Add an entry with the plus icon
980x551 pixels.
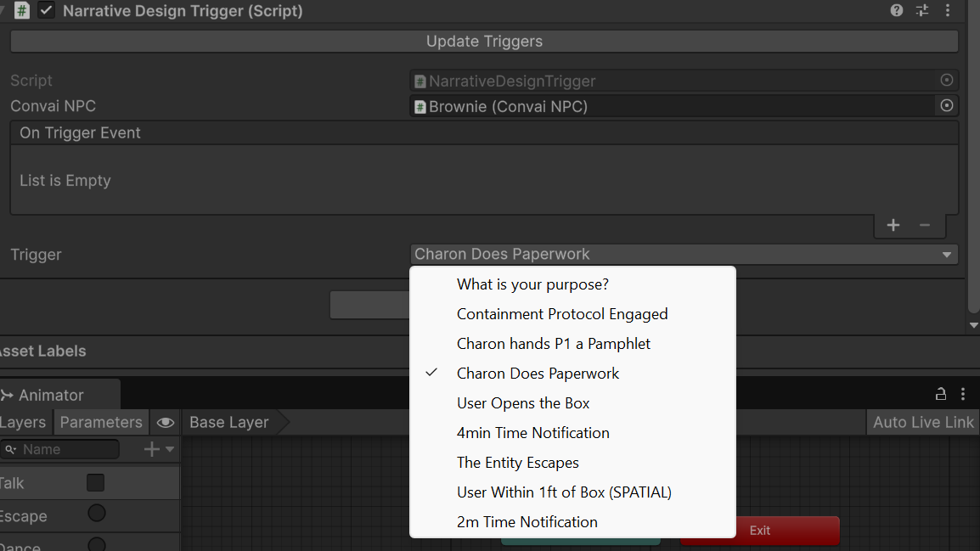coord(893,225)
